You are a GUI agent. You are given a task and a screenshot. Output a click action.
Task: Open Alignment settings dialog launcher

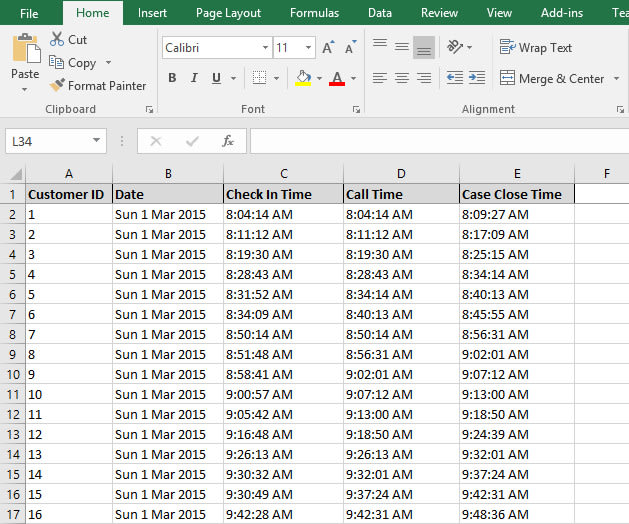[620, 110]
